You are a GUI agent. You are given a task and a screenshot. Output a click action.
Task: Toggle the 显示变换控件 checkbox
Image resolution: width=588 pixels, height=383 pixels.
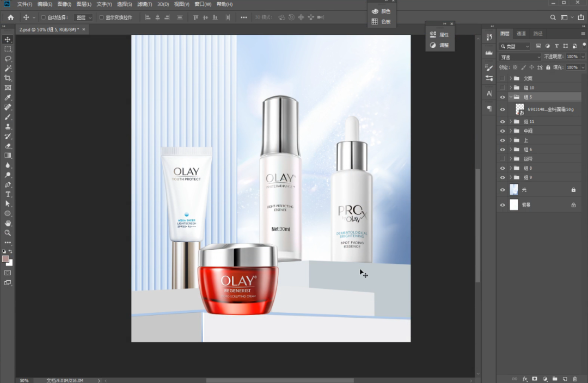click(101, 17)
